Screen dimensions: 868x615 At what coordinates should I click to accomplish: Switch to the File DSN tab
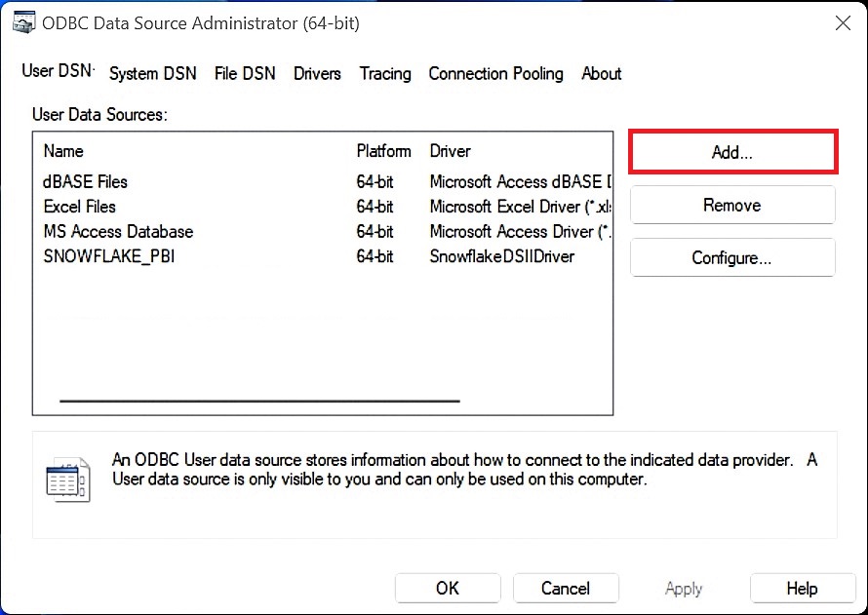point(245,73)
